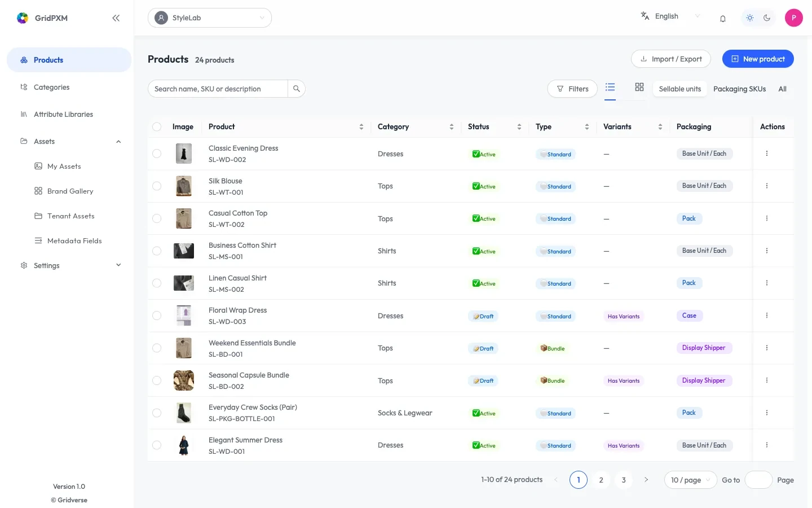Open actions menu for Elegant Summer Dress

tap(767, 445)
